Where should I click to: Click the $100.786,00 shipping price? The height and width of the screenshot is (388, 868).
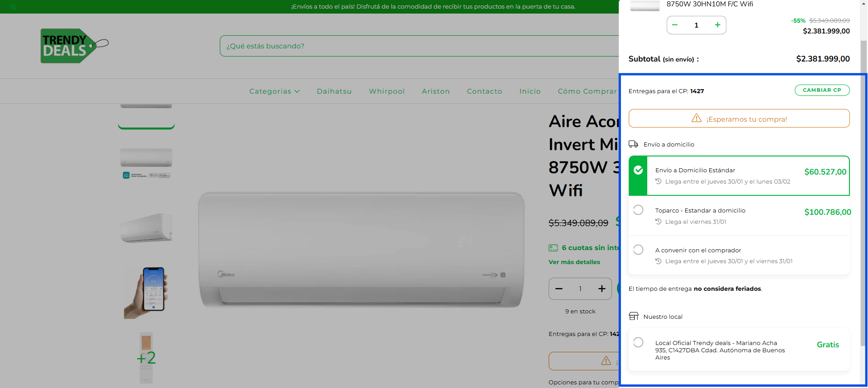tap(827, 212)
